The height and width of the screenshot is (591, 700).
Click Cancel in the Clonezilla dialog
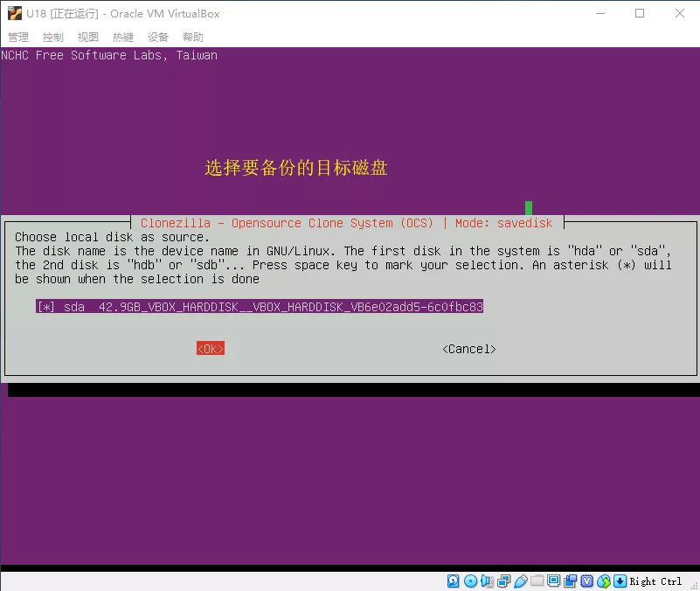[469, 349]
